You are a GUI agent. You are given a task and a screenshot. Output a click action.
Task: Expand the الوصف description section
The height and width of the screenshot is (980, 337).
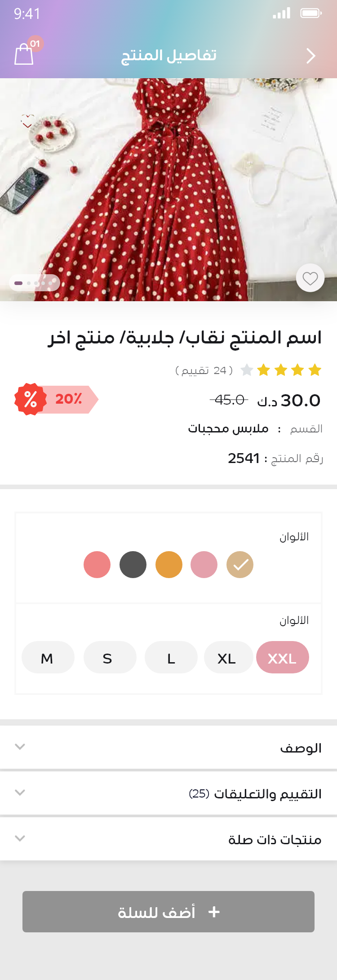[x=168, y=747]
